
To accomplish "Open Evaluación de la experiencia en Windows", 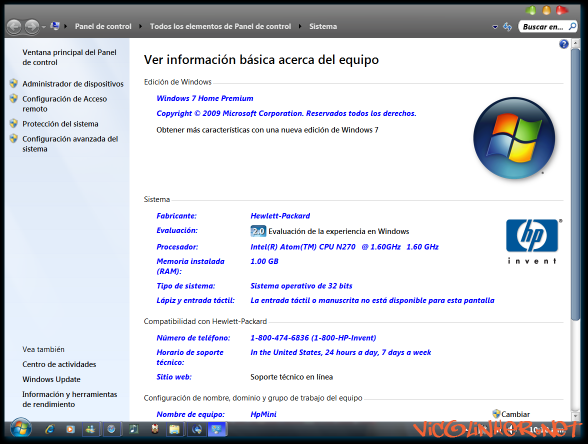I will click(x=339, y=231).
